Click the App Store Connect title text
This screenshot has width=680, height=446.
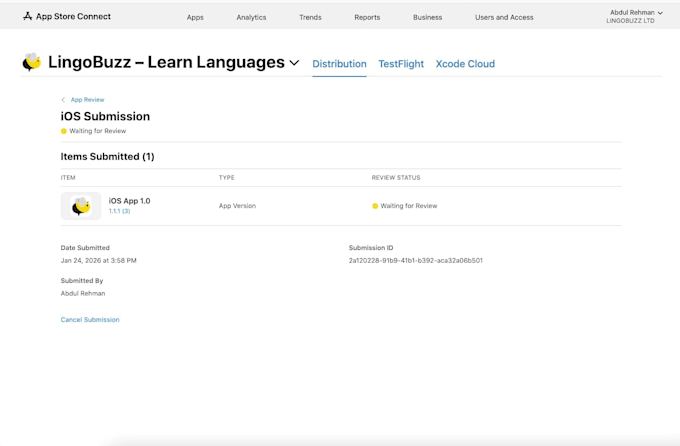[73, 16]
